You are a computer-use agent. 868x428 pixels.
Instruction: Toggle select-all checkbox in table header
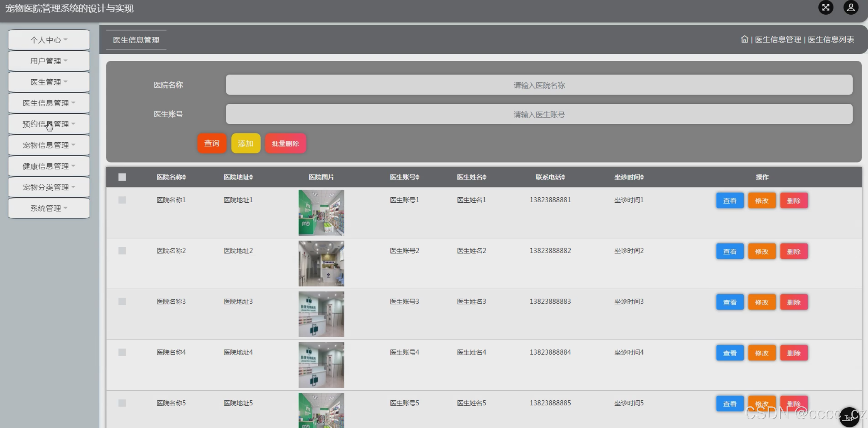pos(122,177)
